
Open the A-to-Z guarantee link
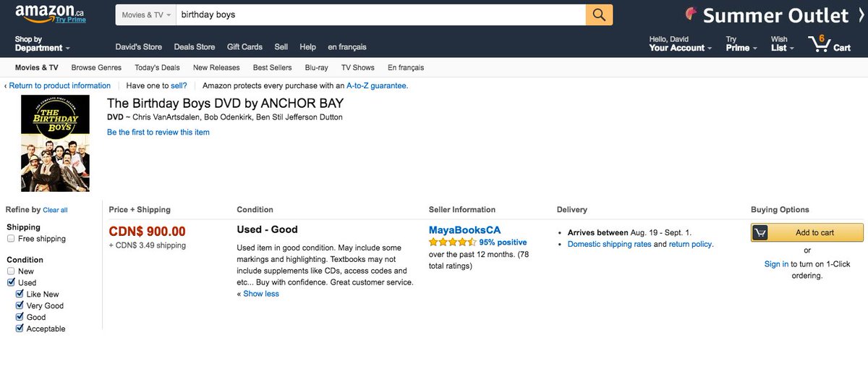click(x=378, y=85)
